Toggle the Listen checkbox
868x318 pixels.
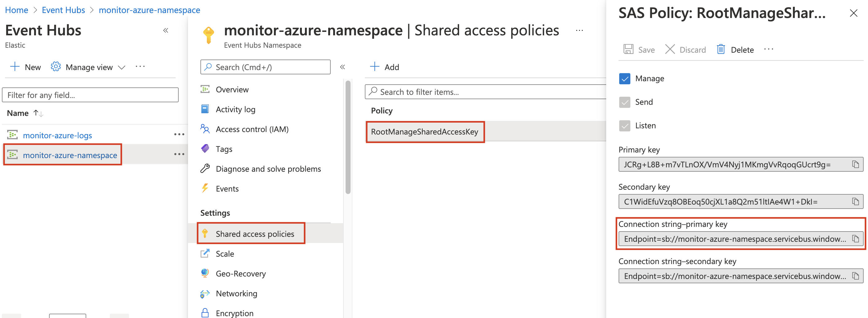tap(624, 126)
